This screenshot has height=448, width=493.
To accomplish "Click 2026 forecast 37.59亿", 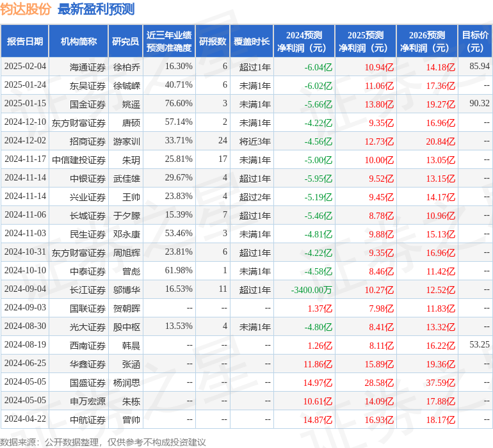I will pyautogui.click(x=440, y=383).
